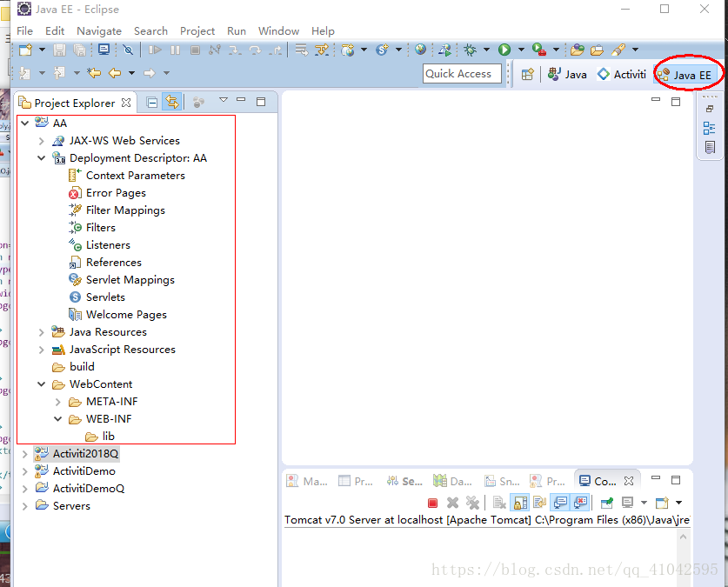Collapse the Deployment Descriptor: AA node
The width and height of the screenshot is (728, 587).
(41, 157)
